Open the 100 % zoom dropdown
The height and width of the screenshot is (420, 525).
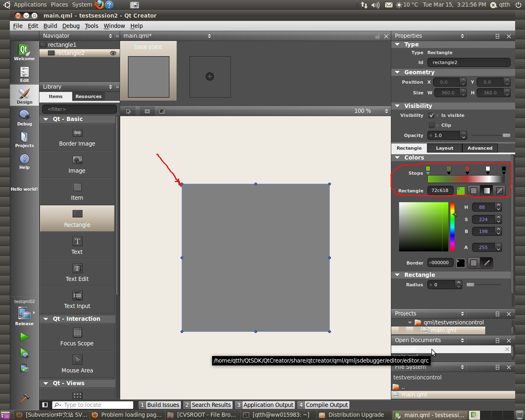click(386, 111)
